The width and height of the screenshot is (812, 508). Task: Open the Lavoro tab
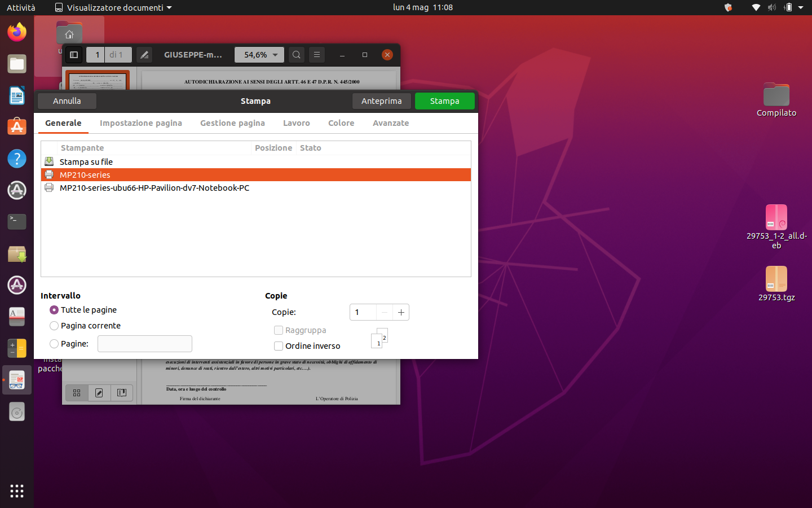point(297,123)
